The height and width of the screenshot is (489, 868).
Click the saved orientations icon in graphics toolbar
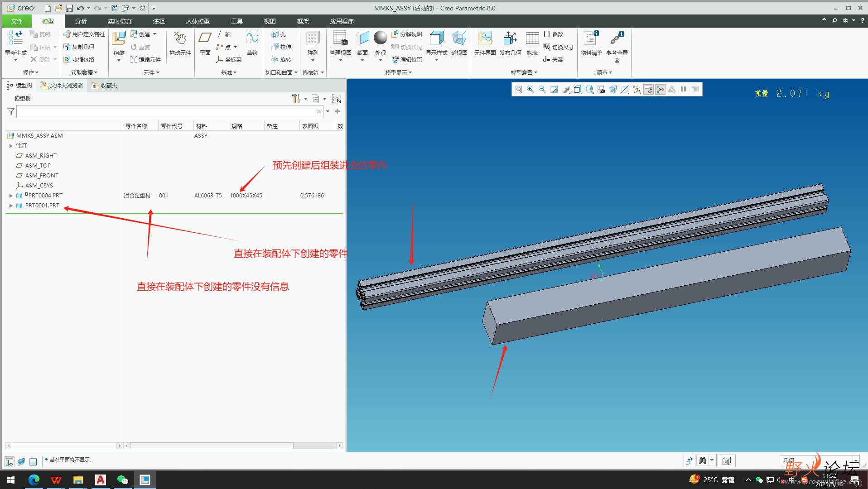pyautogui.click(x=589, y=90)
